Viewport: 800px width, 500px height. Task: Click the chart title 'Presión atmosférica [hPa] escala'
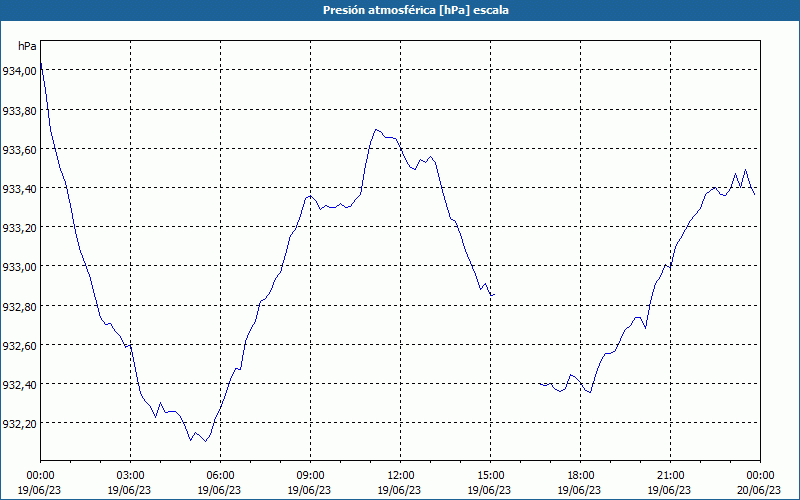point(415,10)
